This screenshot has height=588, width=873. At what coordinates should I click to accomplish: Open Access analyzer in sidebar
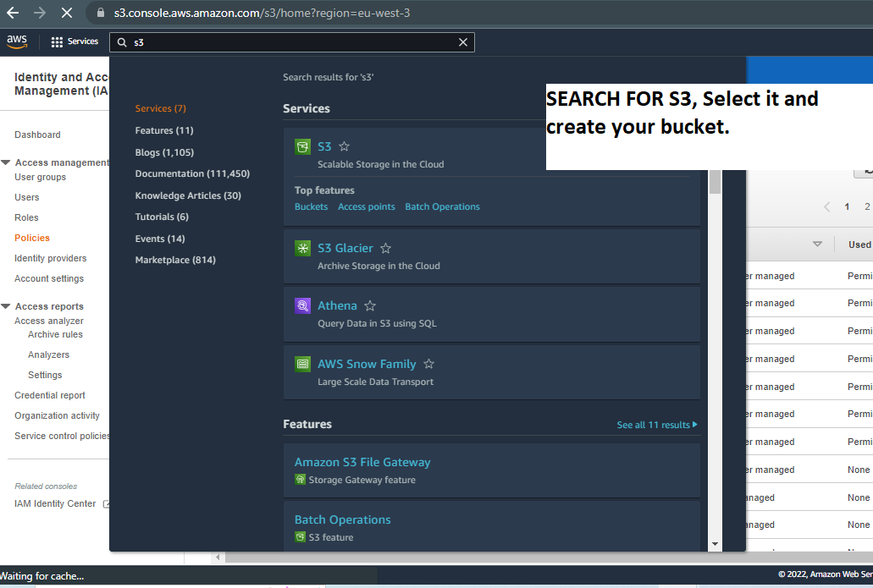[49, 321]
